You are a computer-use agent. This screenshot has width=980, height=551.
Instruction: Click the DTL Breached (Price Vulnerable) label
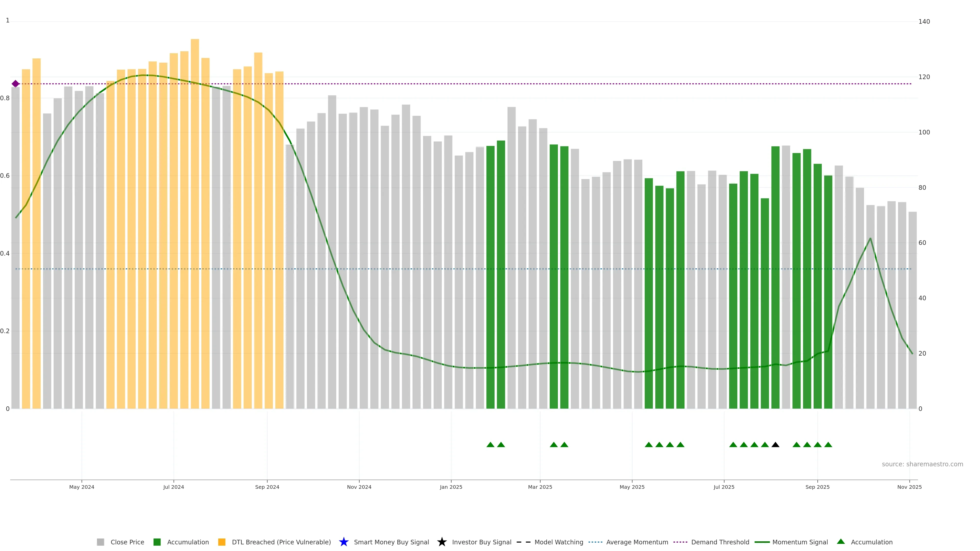pyautogui.click(x=281, y=542)
